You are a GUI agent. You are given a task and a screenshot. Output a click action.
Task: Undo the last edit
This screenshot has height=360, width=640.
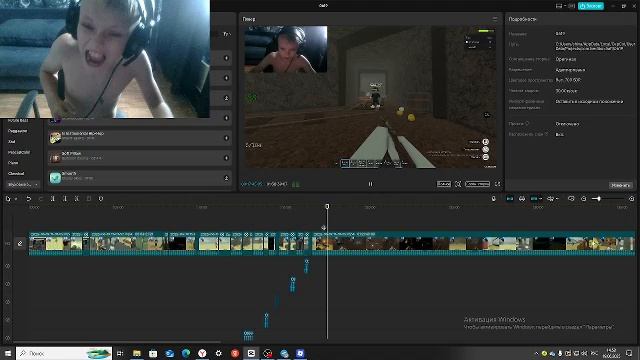(x=29, y=199)
